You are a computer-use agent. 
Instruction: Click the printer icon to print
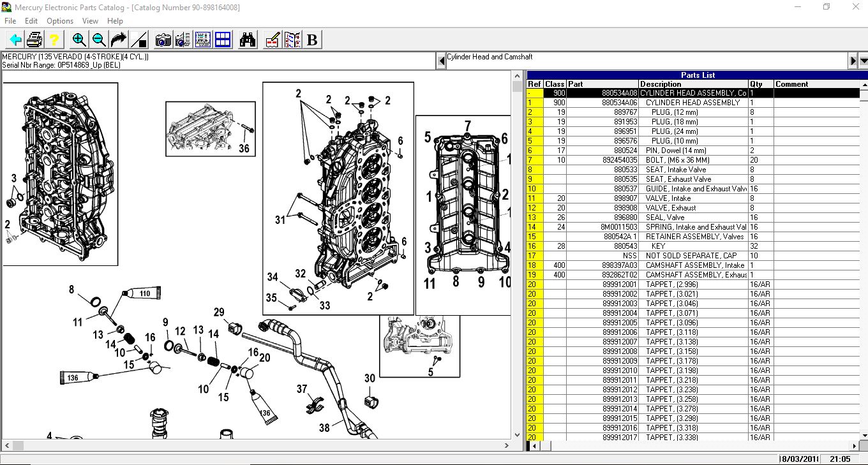point(34,40)
